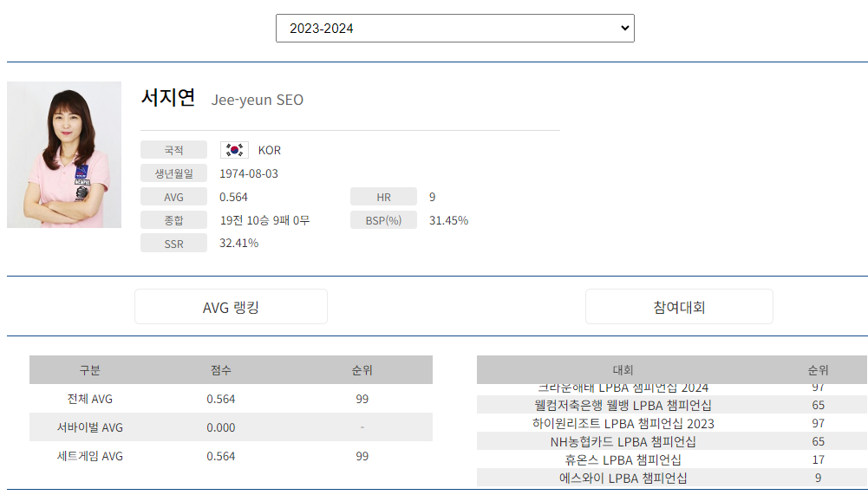Click the 서바이벌 AVG row
Screen dimensions: 868x495
tap(231, 427)
